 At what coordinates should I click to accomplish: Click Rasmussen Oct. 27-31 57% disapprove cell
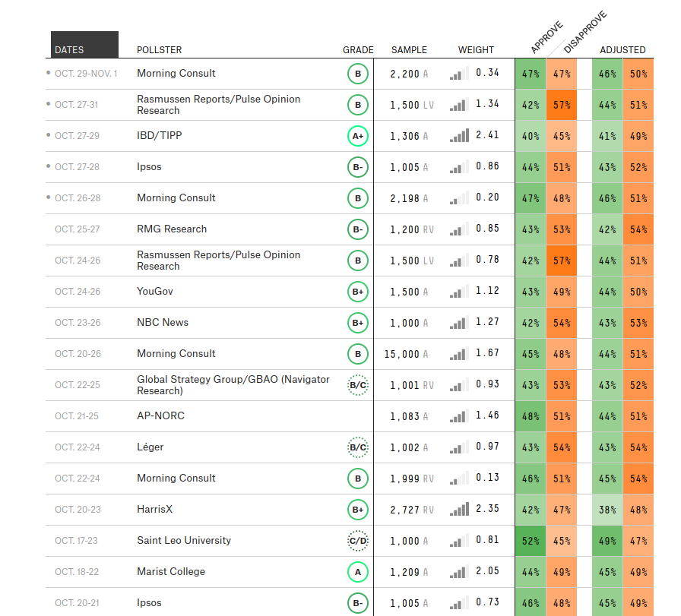(562, 105)
